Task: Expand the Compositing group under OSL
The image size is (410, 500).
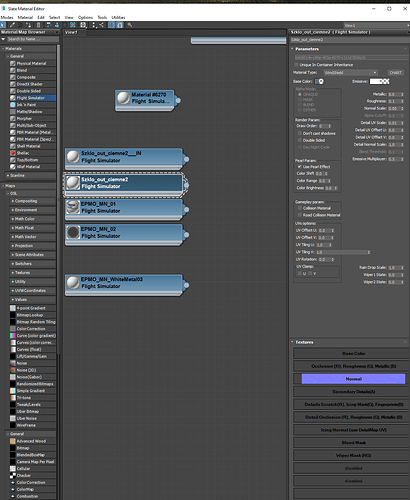Action: pos(26,201)
